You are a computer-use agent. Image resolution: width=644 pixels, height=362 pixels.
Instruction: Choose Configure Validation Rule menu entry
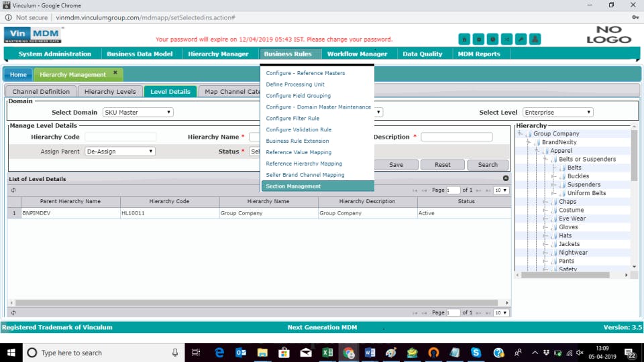pyautogui.click(x=299, y=129)
